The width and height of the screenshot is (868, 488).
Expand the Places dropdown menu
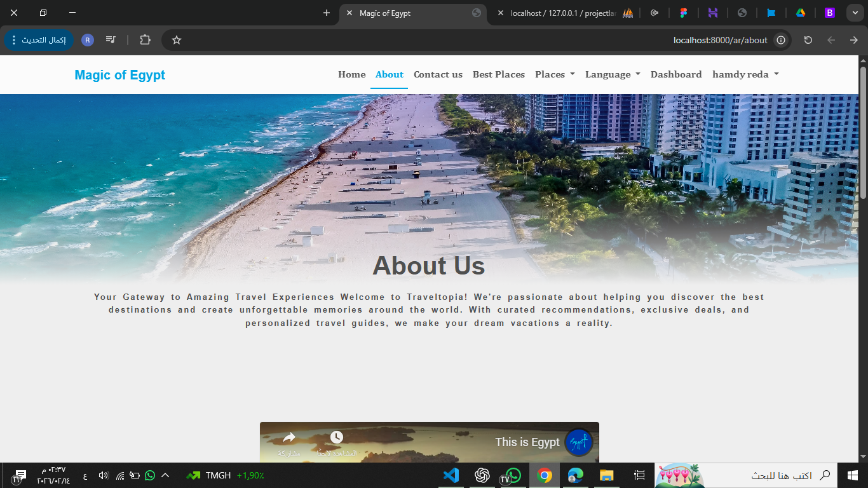(x=555, y=74)
